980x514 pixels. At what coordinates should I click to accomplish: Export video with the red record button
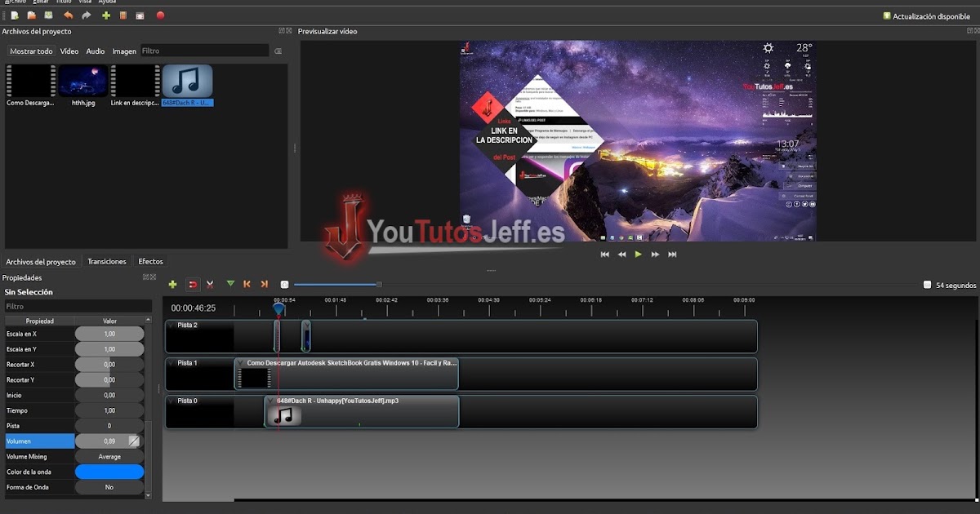pyautogui.click(x=161, y=15)
